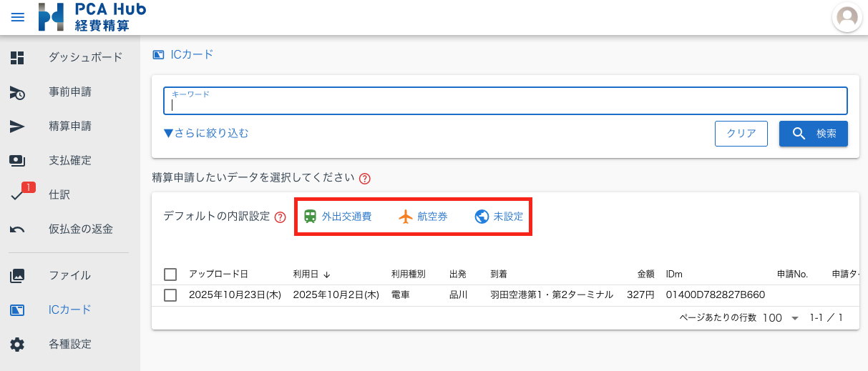
Task: Choose 未設定 default breakdown link
Action: point(508,217)
